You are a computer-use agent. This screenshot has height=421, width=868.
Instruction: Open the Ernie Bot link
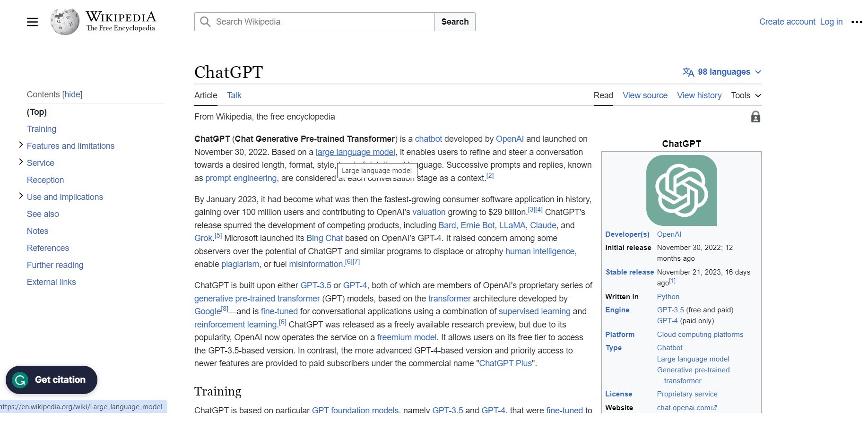coord(477,225)
